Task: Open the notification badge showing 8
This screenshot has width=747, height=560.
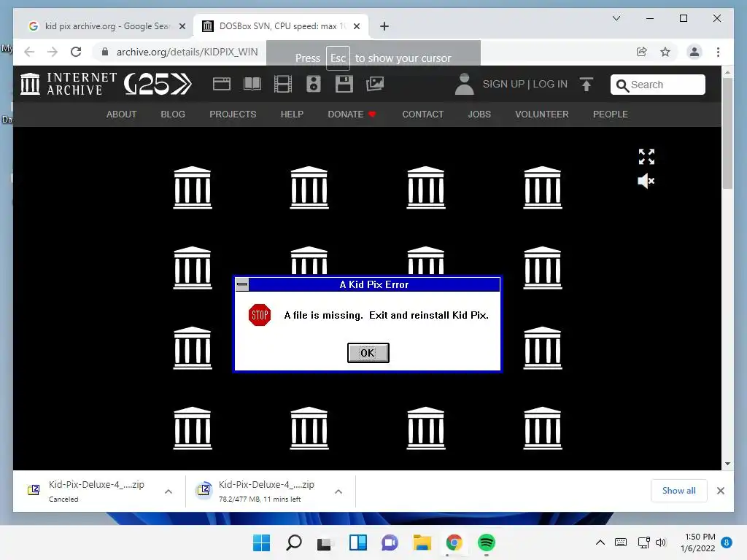Action: (x=727, y=542)
